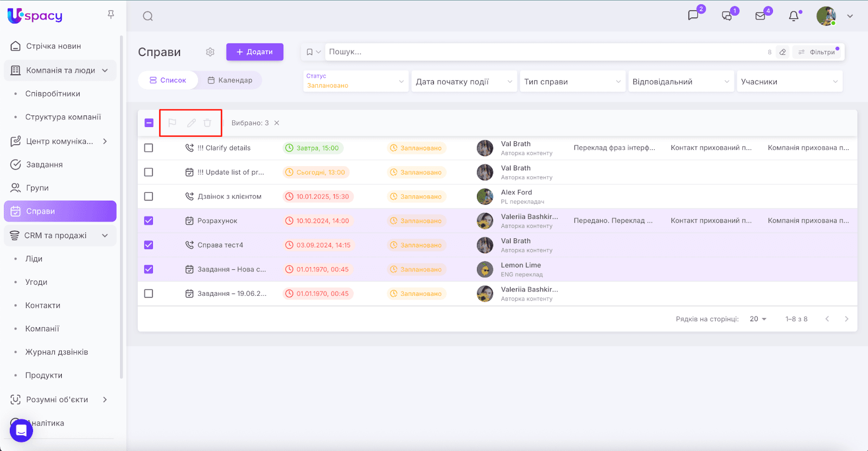Switch to the Календар view tab

[x=230, y=80]
